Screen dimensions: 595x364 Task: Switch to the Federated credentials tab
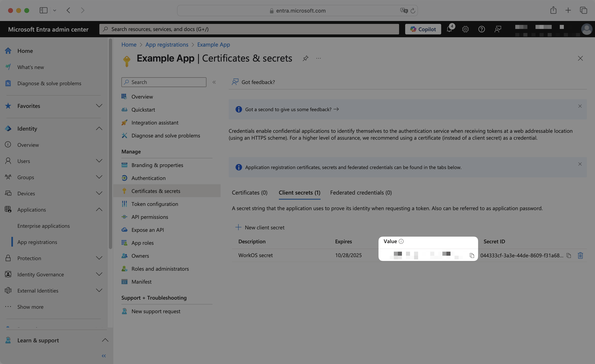(360, 193)
